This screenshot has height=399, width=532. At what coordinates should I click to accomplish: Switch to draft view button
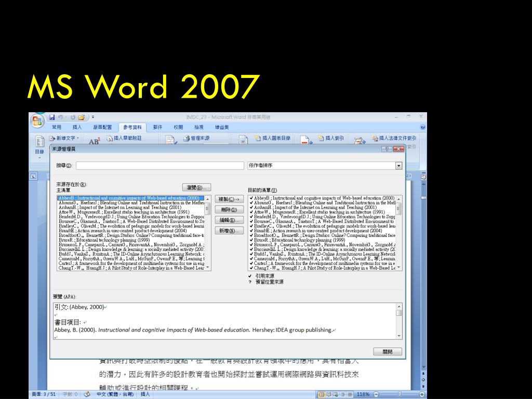pos(350,394)
